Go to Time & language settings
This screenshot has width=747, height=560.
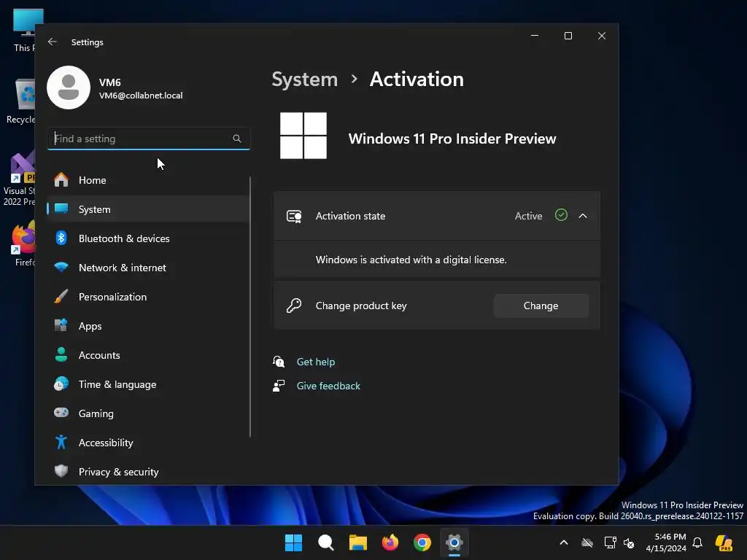pyautogui.click(x=148, y=384)
